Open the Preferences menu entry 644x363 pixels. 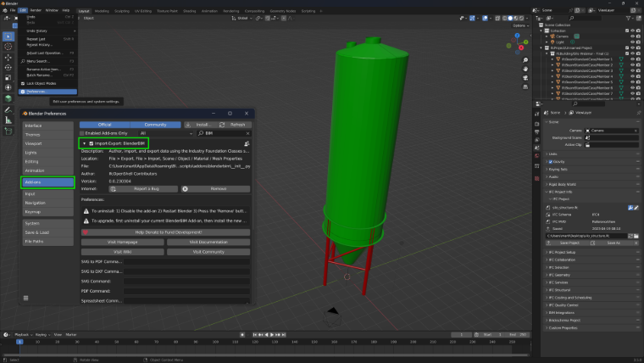(x=47, y=92)
